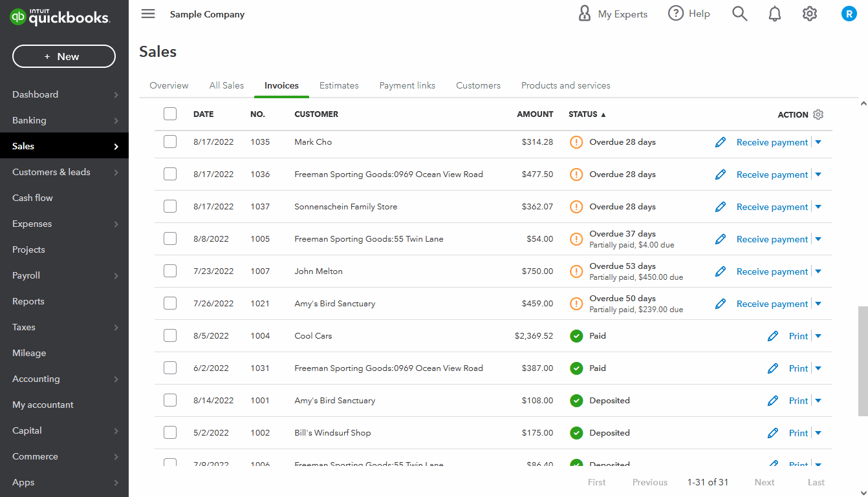The height and width of the screenshot is (497, 868).
Task: Tick checkbox for invoice 1021
Action: (x=170, y=303)
